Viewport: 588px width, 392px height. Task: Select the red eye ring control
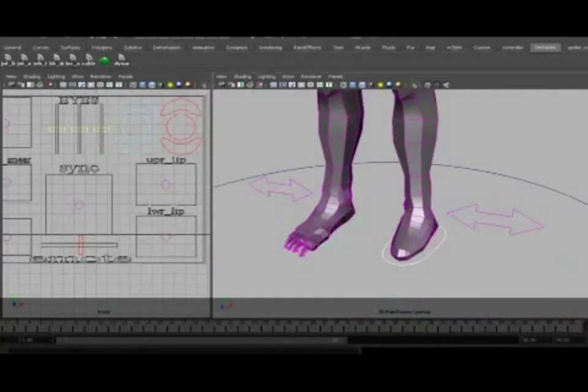181,126
